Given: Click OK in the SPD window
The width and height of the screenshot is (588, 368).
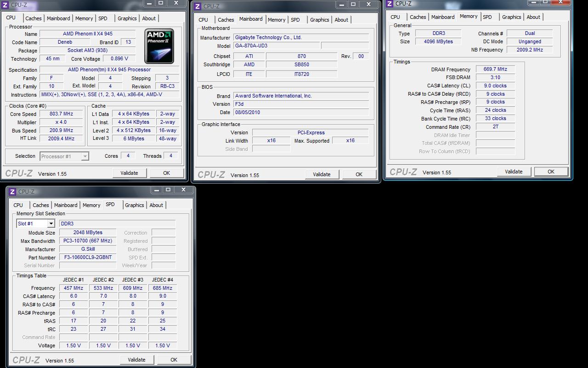Looking at the screenshot, I should pyautogui.click(x=174, y=360).
